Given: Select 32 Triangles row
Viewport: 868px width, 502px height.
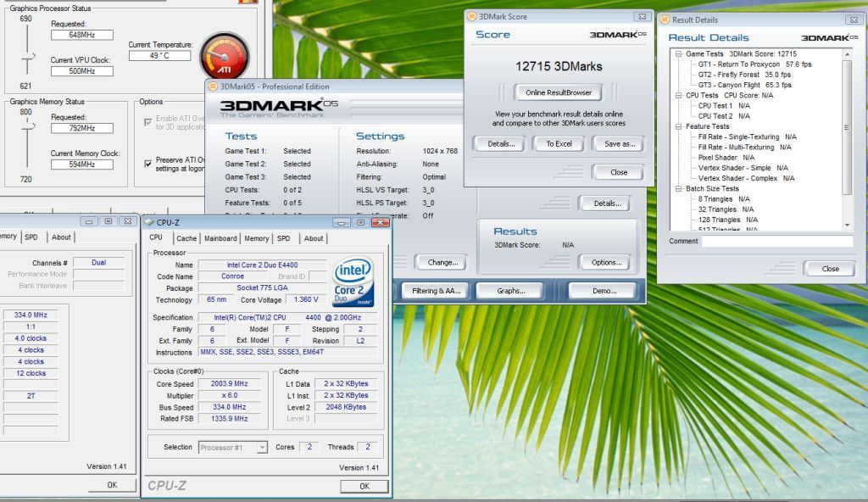Looking at the screenshot, I should tap(726, 209).
